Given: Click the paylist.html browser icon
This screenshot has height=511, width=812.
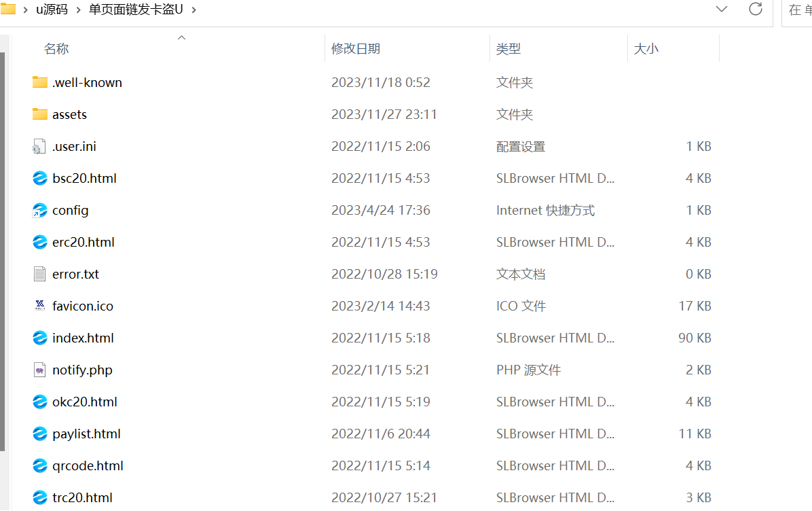Looking at the screenshot, I should (x=40, y=434).
